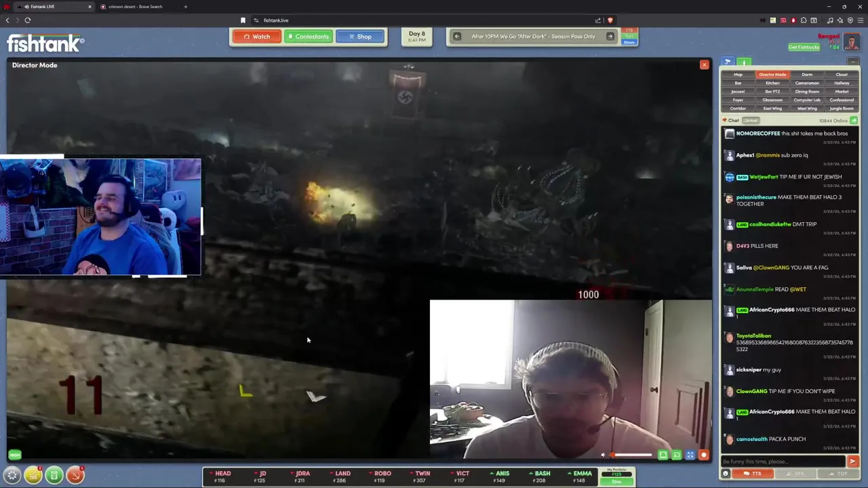Click the green icon in the bottom-left toolbar

click(54, 476)
